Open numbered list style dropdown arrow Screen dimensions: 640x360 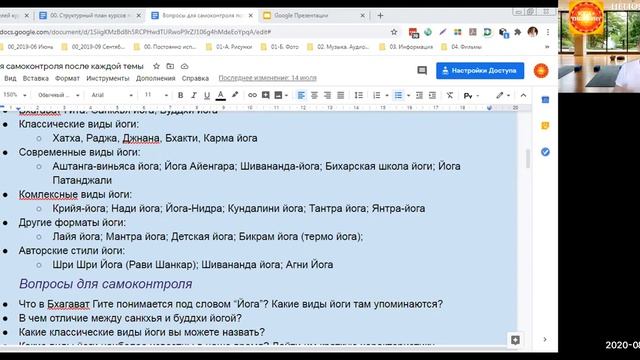(x=387, y=96)
